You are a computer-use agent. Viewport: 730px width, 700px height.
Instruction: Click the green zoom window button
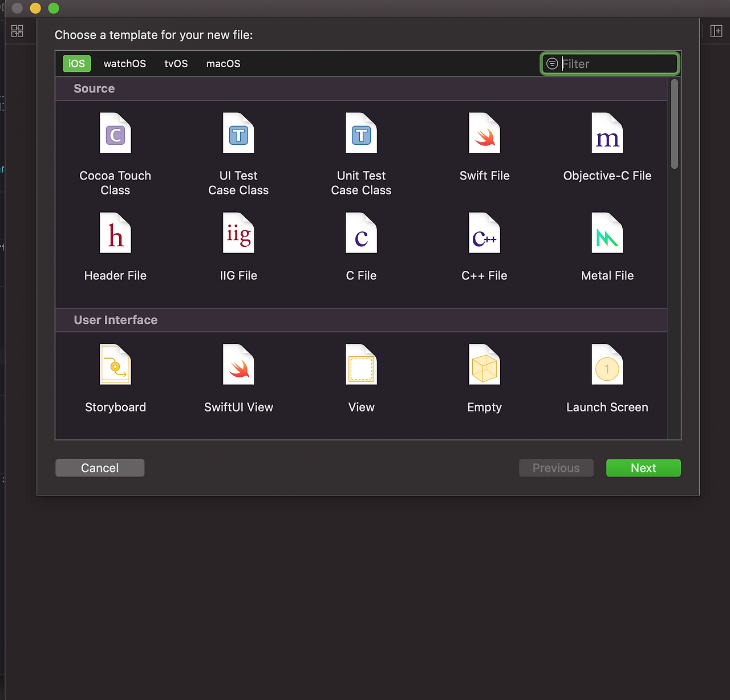click(54, 8)
